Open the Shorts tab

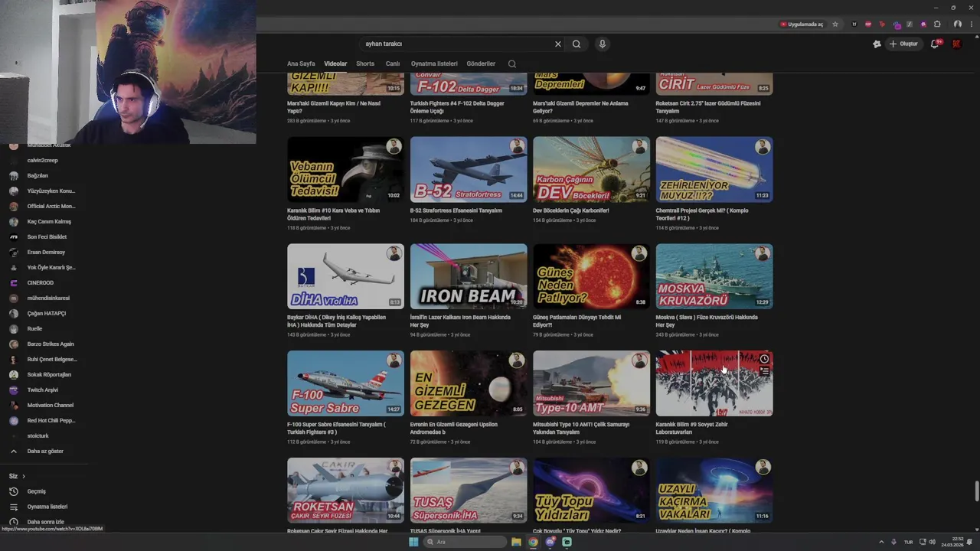point(365,64)
